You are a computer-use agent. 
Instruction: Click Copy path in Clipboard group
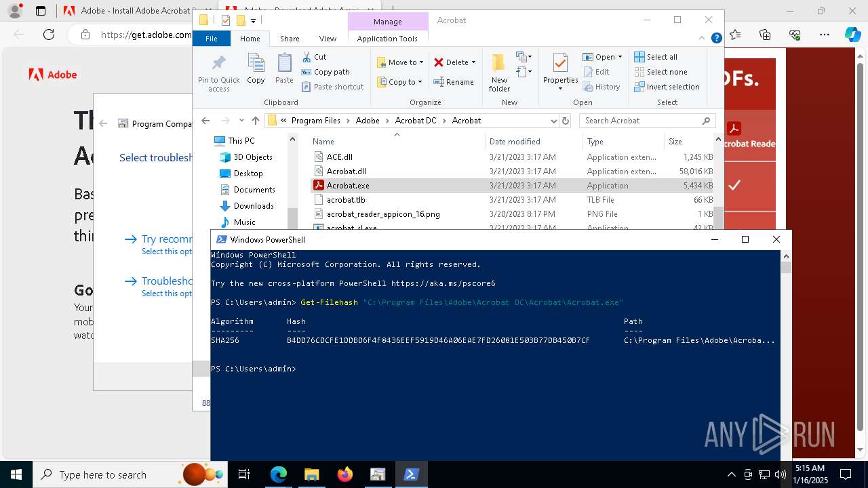(325, 72)
